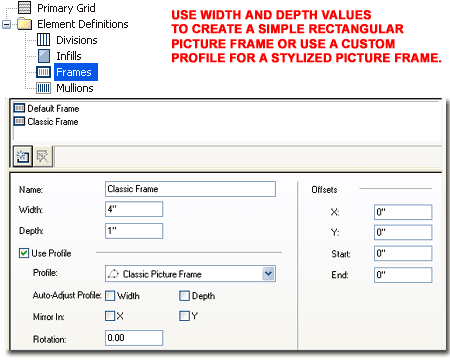Click the Y offset input field
Viewport: 450px width, 360px height.
403,232
